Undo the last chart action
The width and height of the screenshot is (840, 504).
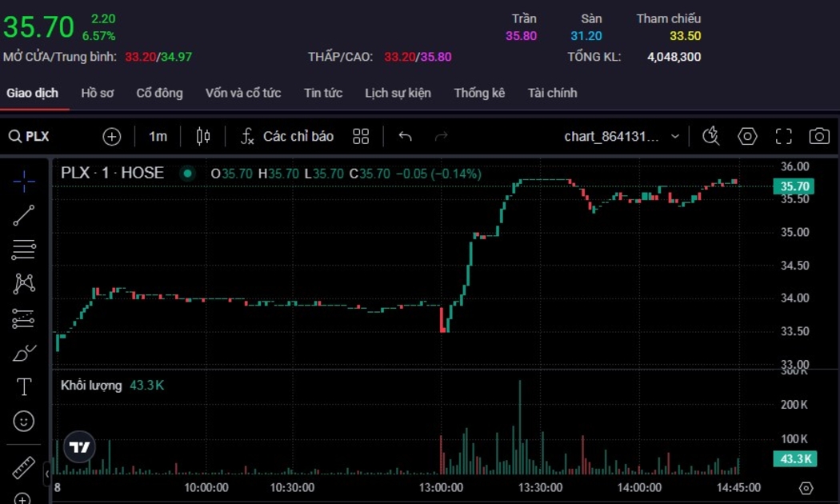pyautogui.click(x=405, y=136)
